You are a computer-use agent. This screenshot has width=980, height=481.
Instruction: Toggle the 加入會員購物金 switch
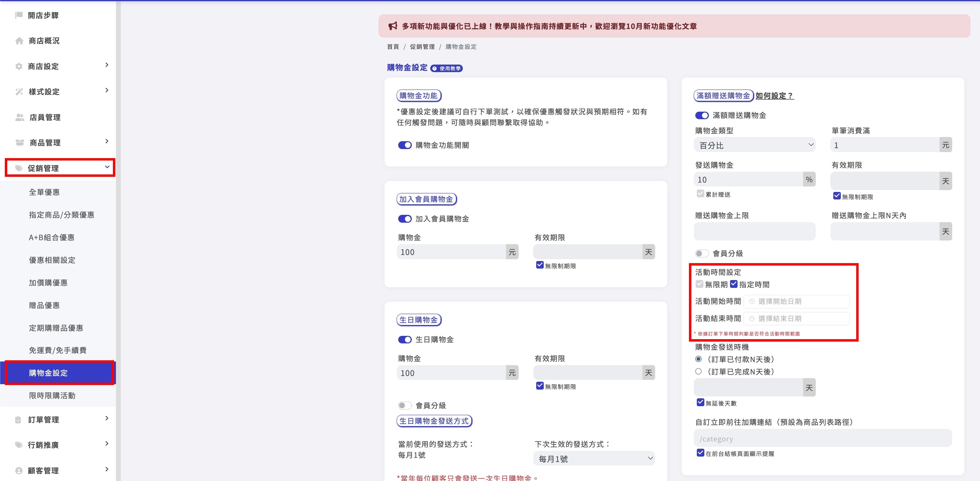[405, 219]
